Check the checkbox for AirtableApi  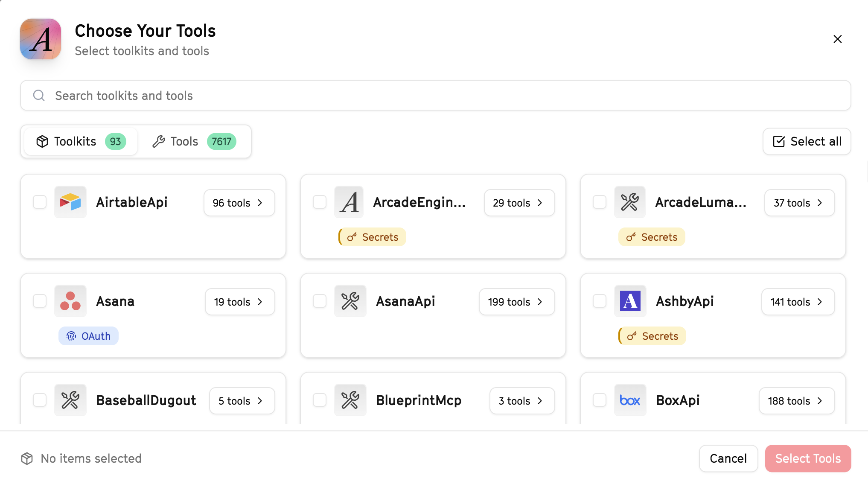point(39,202)
